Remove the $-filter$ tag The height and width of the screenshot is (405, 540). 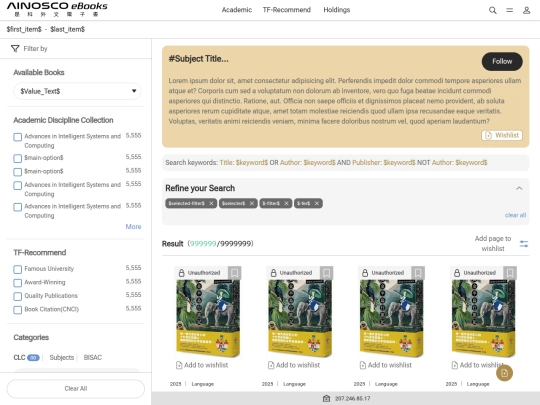tap(286, 203)
